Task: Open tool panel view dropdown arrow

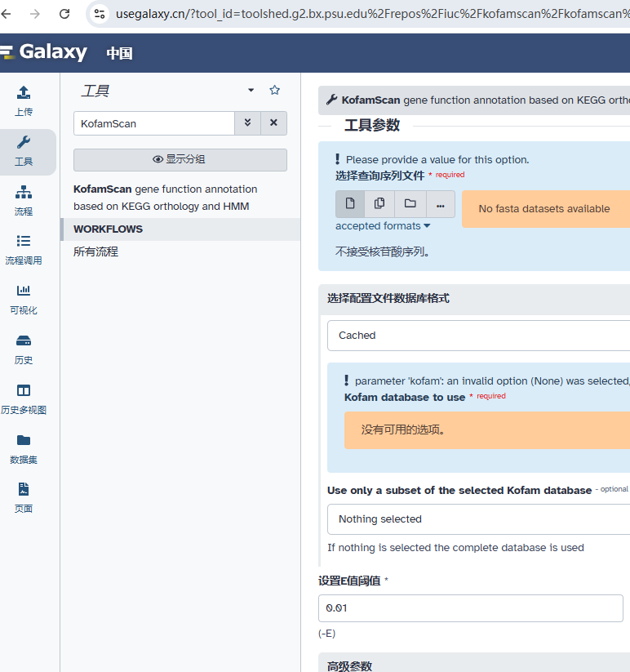Action: [x=251, y=90]
